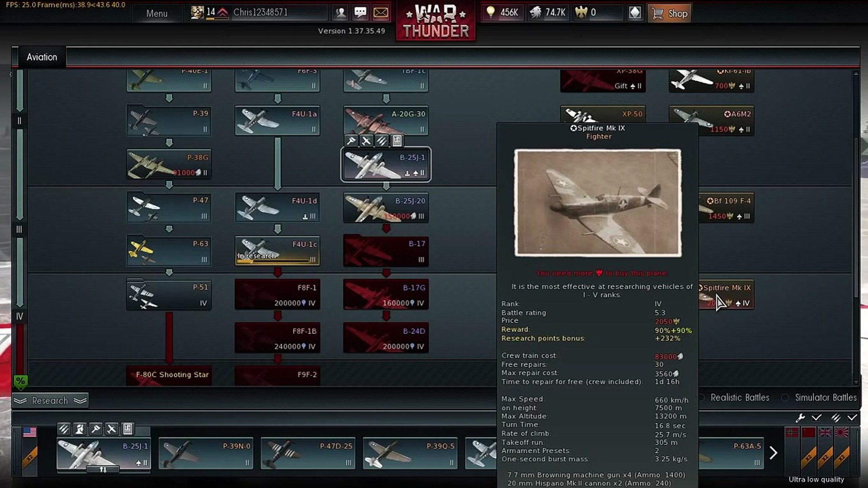Select P-39Q-5 in the crew slots
Viewport: 868px width, 488px height.
click(x=410, y=453)
